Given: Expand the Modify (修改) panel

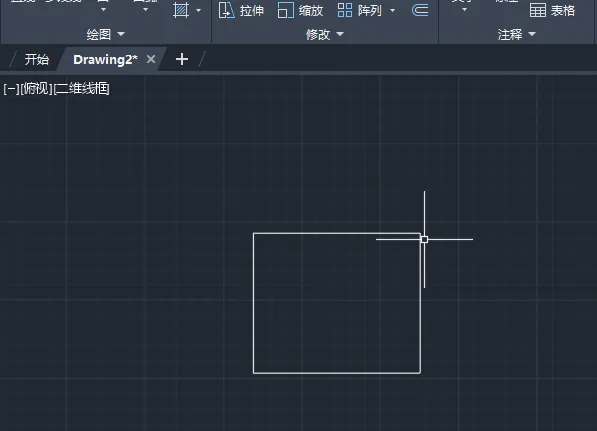Looking at the screenshot, I should point(325,34).
